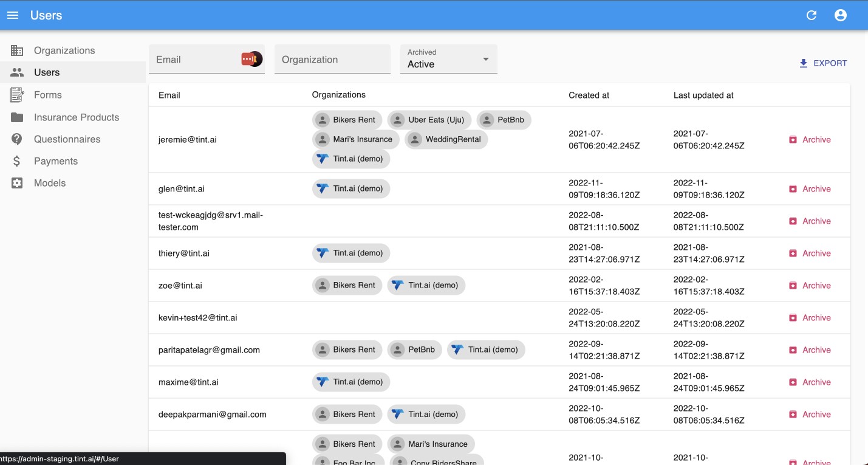Click the Forms document icon in sidebar
Viewport: 868px width, 465px height.
pos(17,95)
